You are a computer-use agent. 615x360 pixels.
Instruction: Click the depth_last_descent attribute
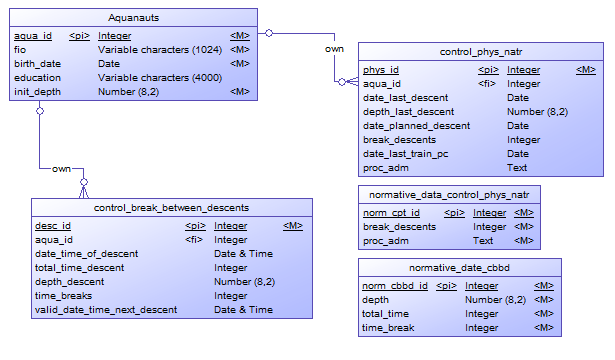pyautogui.click(x=409, y=112)
